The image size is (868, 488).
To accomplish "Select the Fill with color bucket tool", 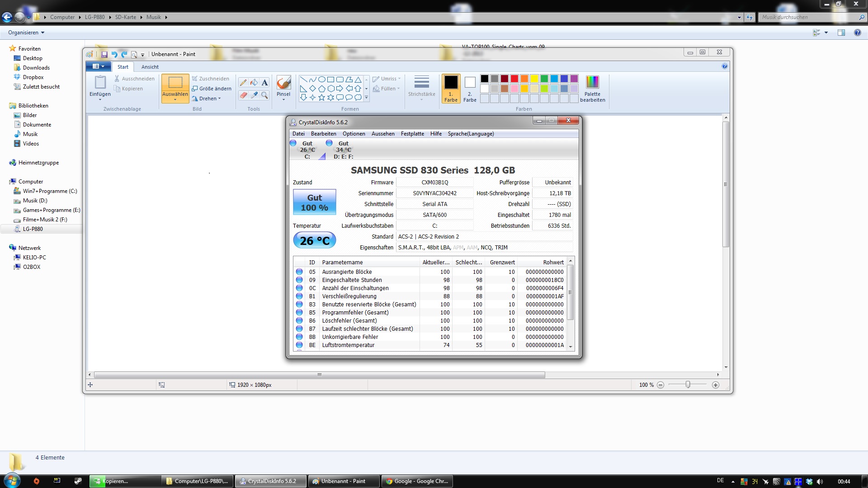I will pos(254,83).
